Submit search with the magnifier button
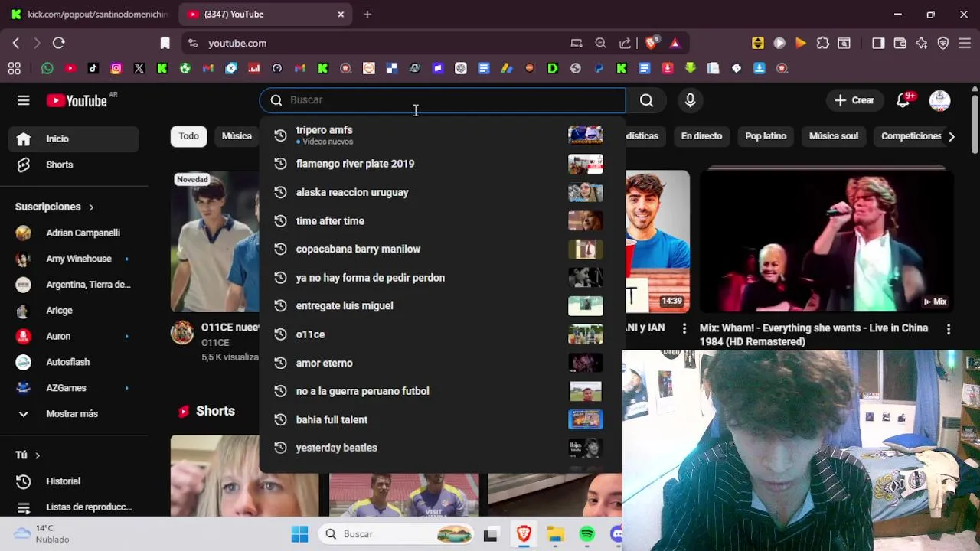980x551 pixels. 647,100
